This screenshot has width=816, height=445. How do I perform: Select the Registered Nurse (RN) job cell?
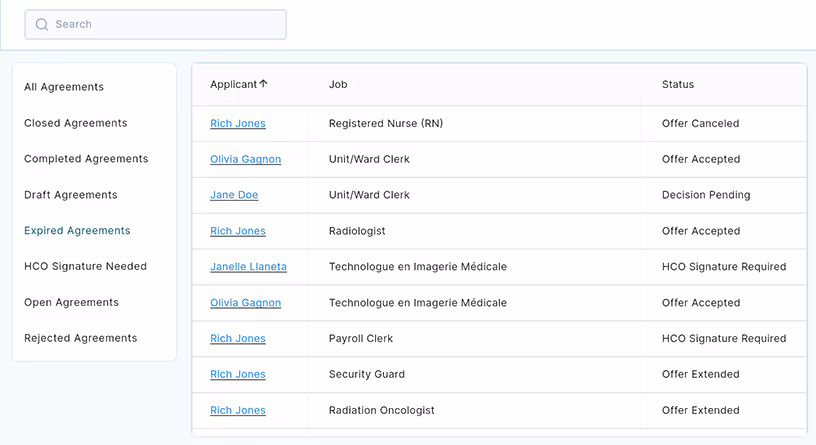click(x=386, y=123)
